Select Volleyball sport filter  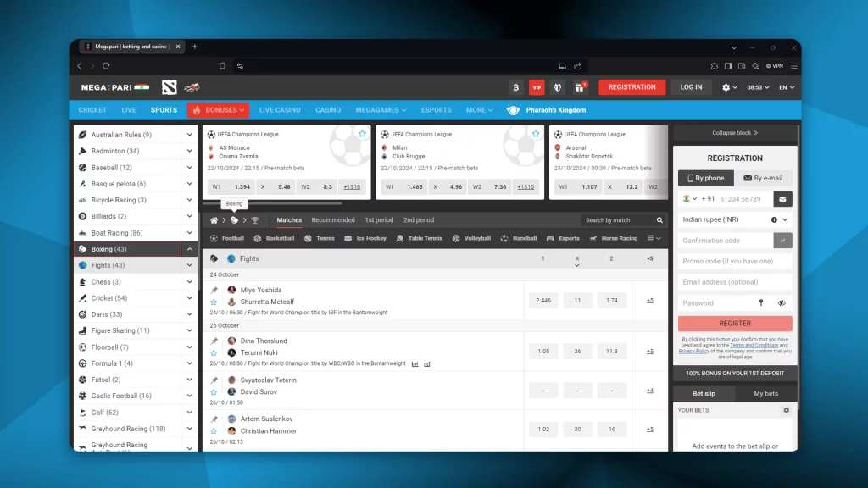coord(471,238)
